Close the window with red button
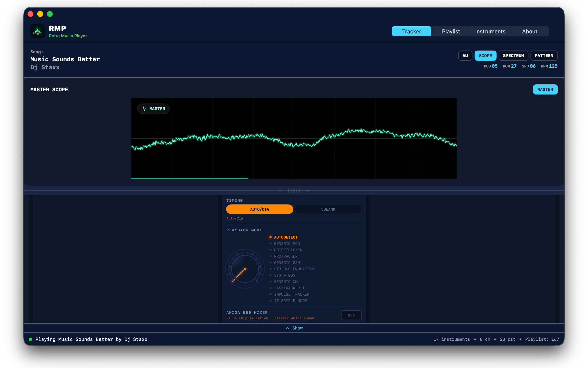The width and height of the screenshot is (588, 368). (30, 14)
